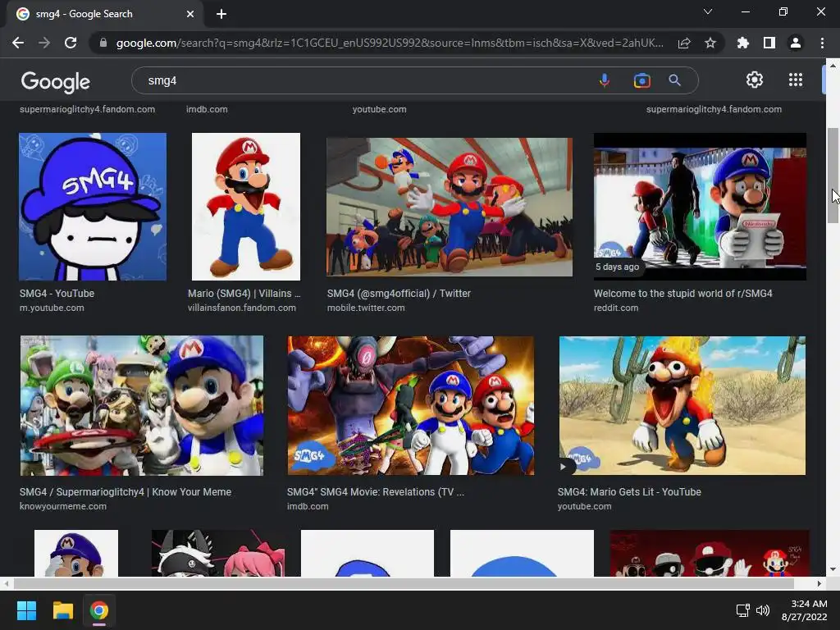Open the Mario villains fandom thumbnail

[246, 207]
